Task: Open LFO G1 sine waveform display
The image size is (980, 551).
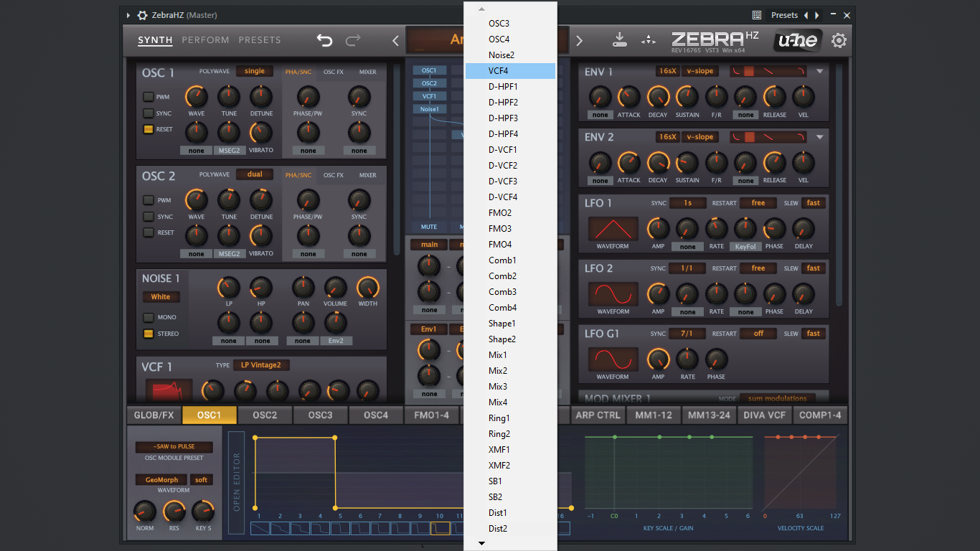Action: click(x=613, y=359)
